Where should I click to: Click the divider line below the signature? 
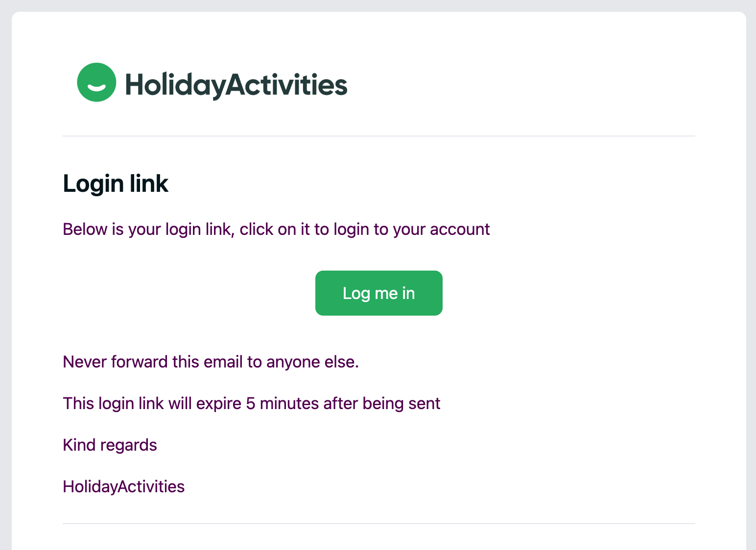378,524
